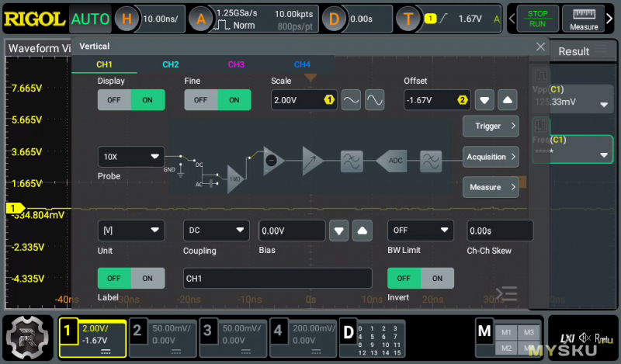Click the Measure ruler icon
621x364 pixels.
tap(583, 19)
